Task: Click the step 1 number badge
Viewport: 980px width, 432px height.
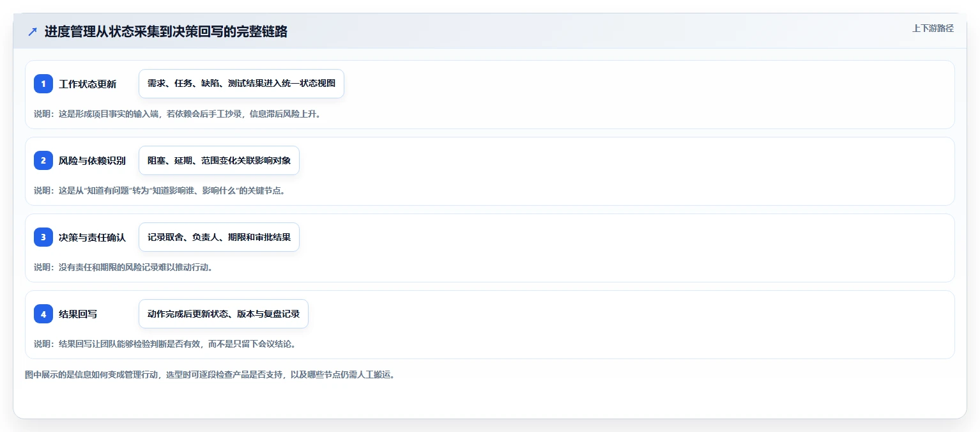Action: coord(43,84)
